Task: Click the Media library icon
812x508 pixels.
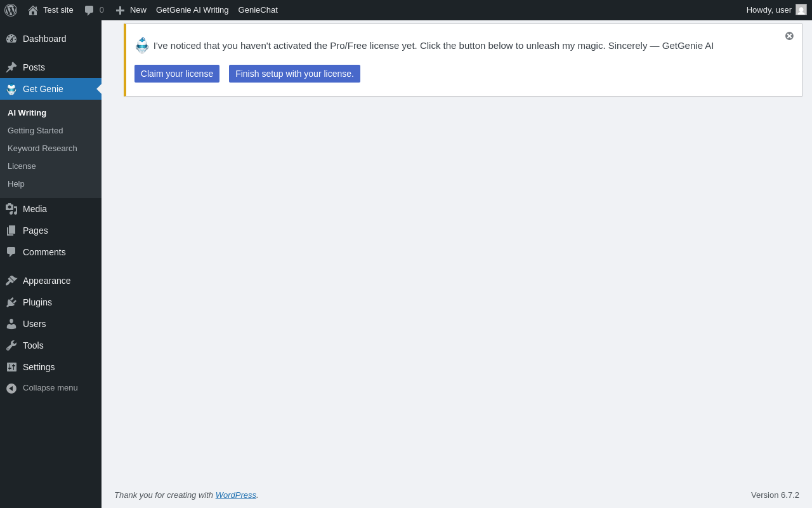Action: pyautogui.click(x=11, y=209)
